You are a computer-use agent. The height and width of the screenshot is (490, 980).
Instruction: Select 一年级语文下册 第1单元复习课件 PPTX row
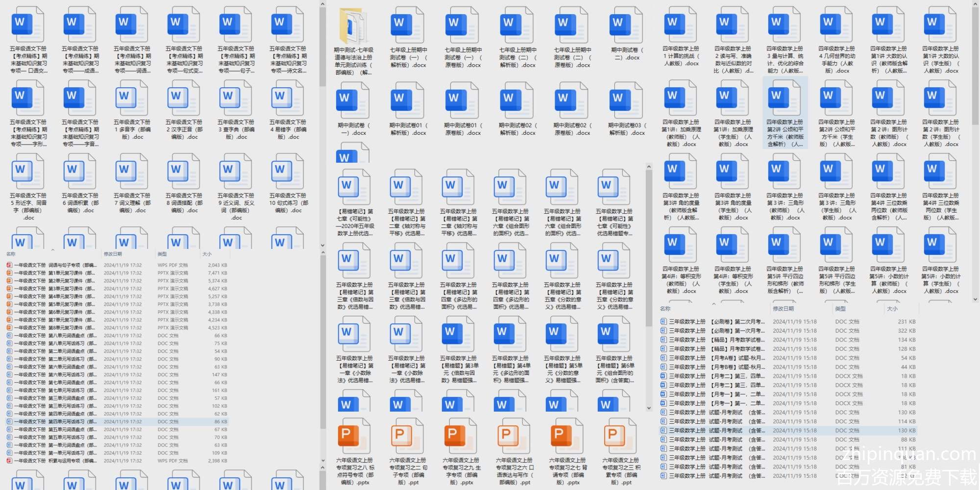[x=54, y=273]
